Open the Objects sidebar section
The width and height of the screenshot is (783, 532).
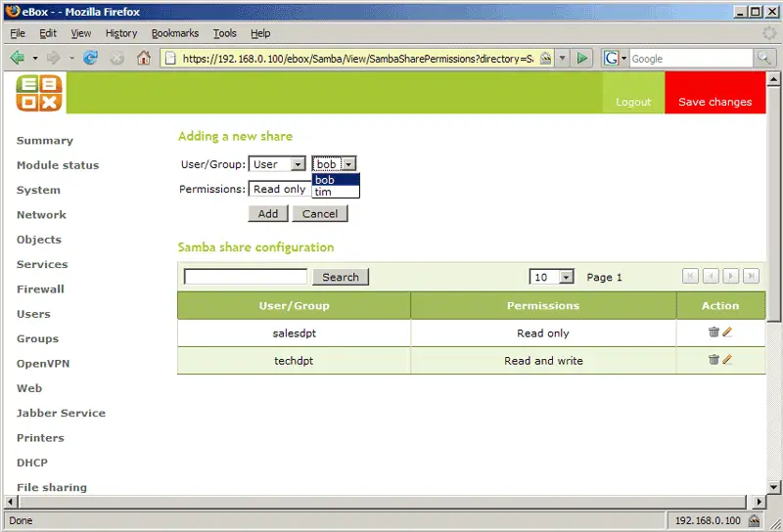tap(39, 240)
